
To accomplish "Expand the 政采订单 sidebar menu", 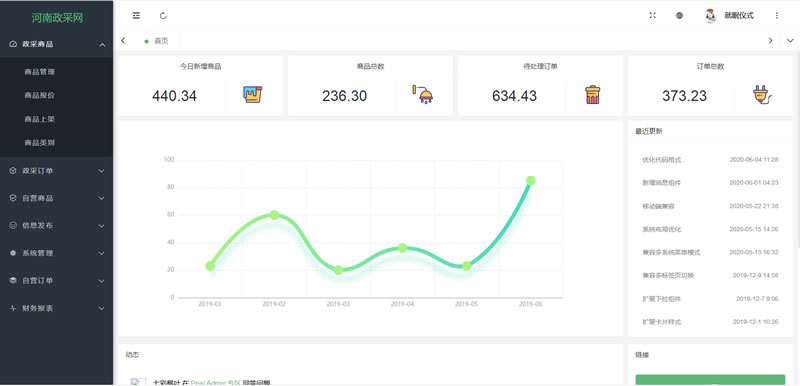I will click(56, 171).
